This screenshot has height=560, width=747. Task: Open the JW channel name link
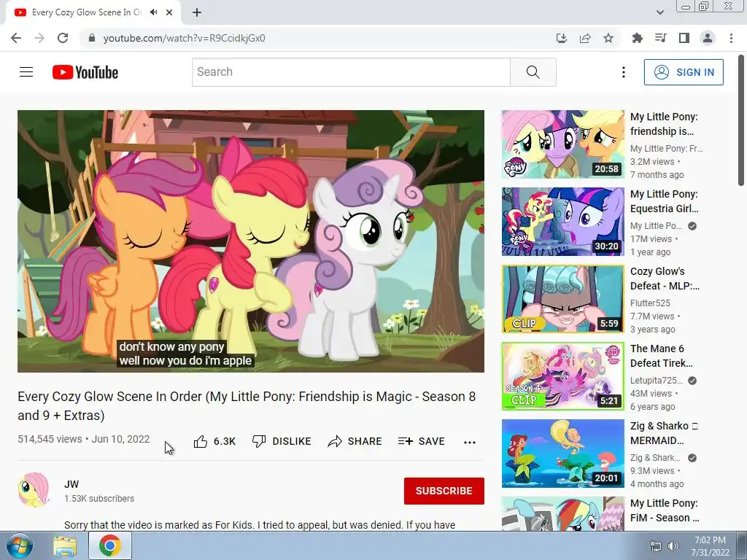pyautogui.click(x=71, y=484)
